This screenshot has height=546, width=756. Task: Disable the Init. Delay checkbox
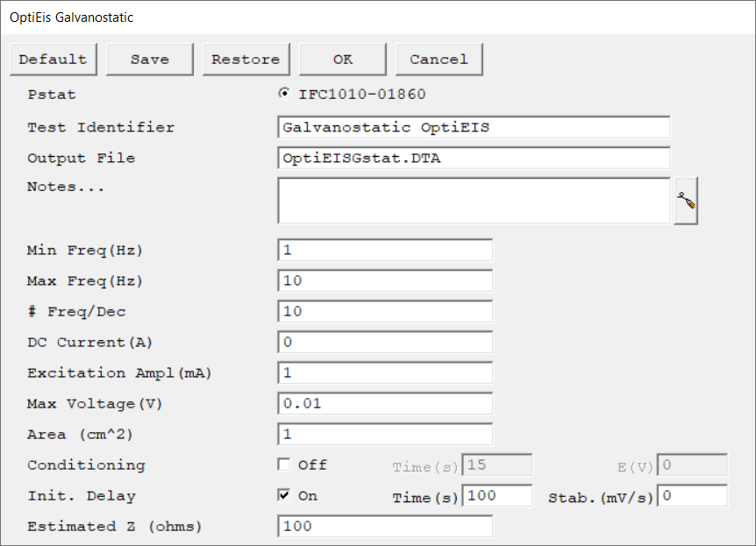pos(284,495)
